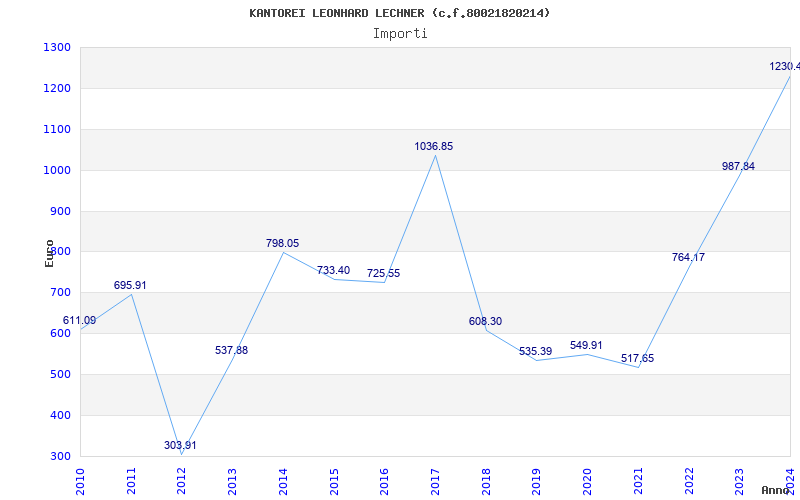Click the 1200 y-axis tick label
This screenshot has height=500, width=800.
click(57, 88)
